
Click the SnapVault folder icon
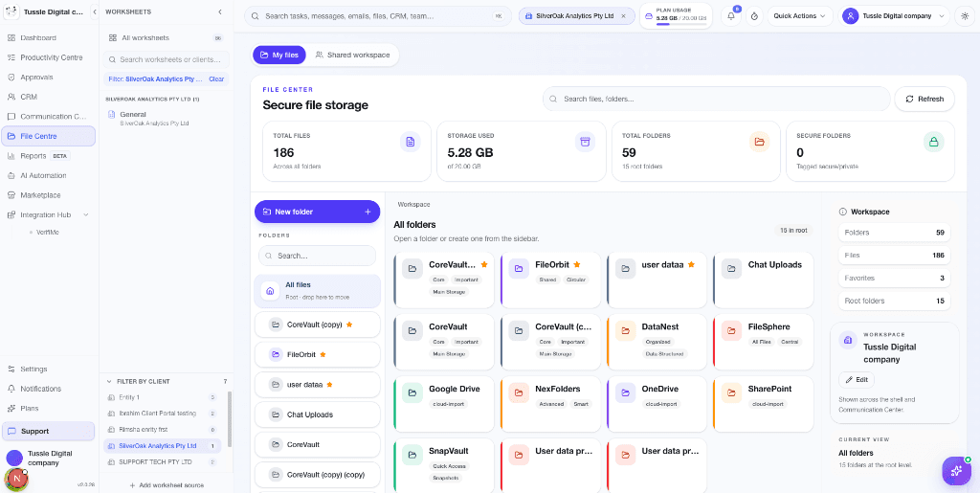tap(412, 455)
